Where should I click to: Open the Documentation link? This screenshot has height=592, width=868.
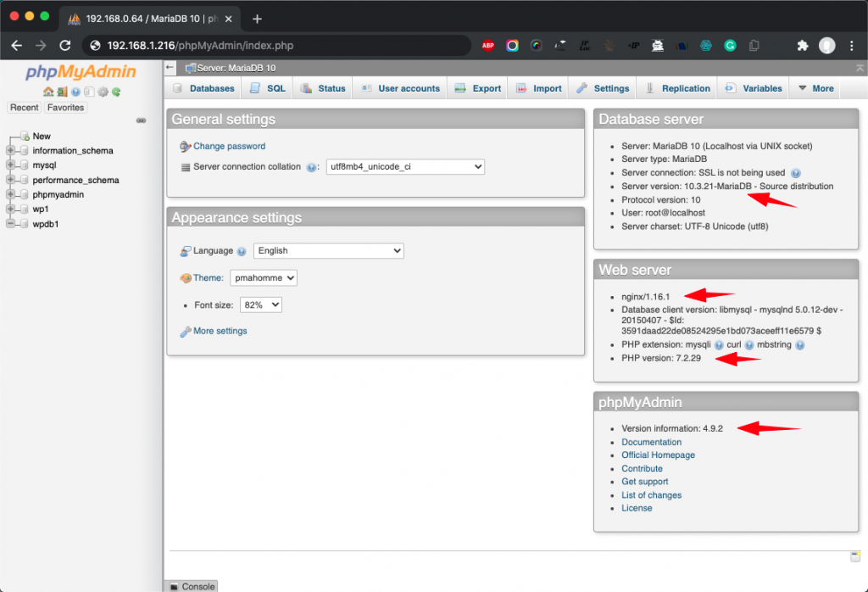click(x=651, y=442)
